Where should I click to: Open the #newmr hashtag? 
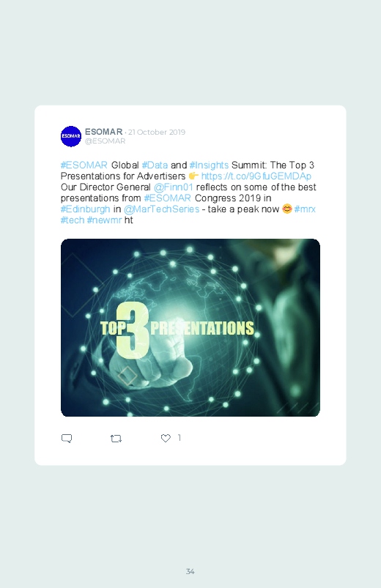point(104,220)
